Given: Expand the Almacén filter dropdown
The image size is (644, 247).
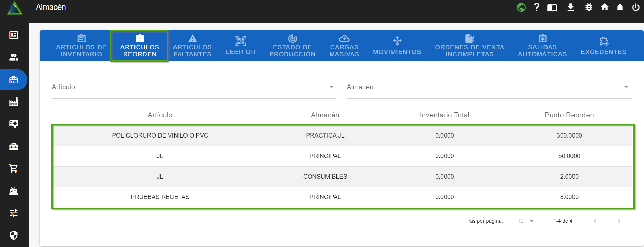Looking at the screenshot, I should (x=626, y=87).
